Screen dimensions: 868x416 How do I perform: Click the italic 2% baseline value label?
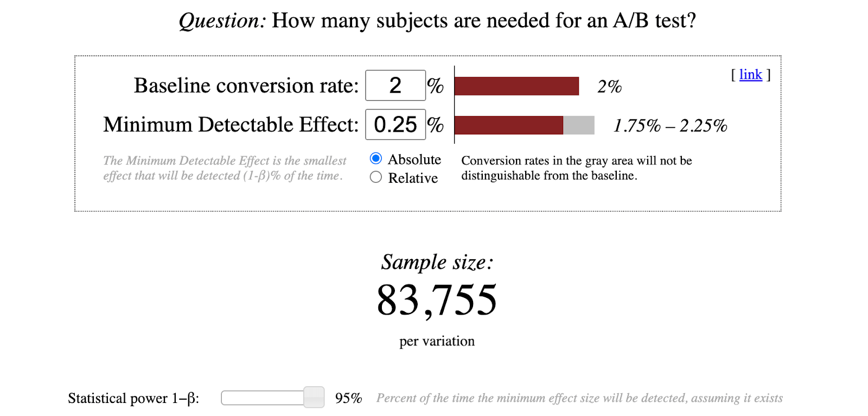[609, 87]
